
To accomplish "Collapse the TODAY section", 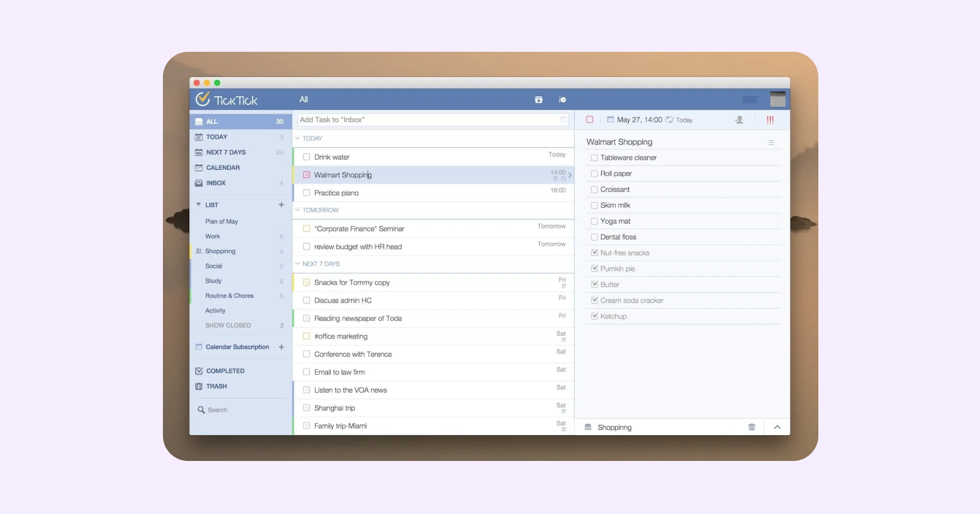I will 298,138.
